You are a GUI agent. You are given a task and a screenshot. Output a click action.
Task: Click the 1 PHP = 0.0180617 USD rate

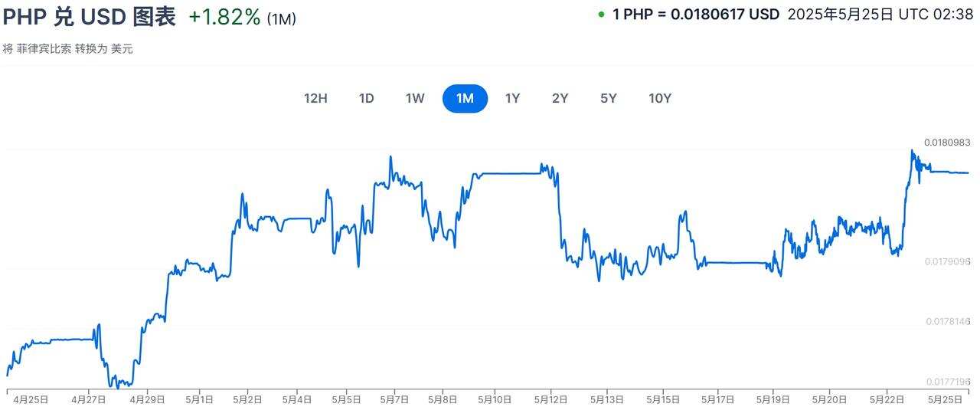pyautogui.click(x=695, y=14)
